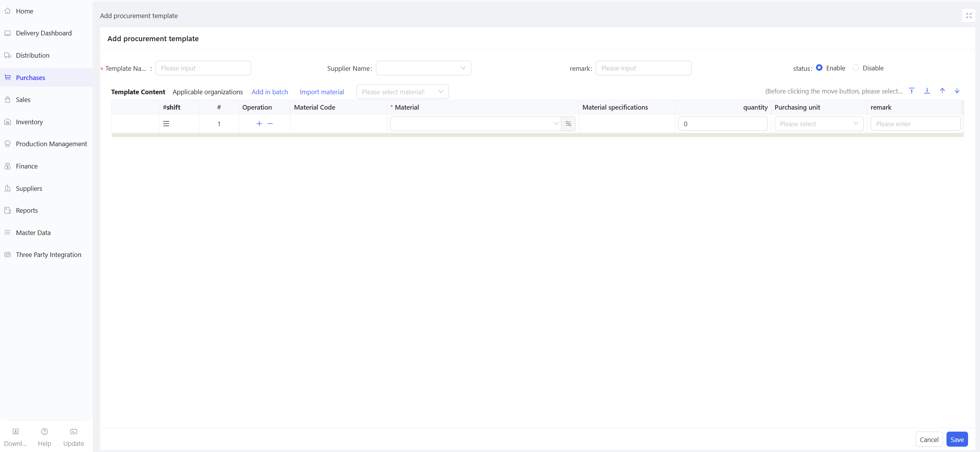Open the Purchasing unit dropdown
This screenshot has width=980, height=452.
(x=819, y=123)
